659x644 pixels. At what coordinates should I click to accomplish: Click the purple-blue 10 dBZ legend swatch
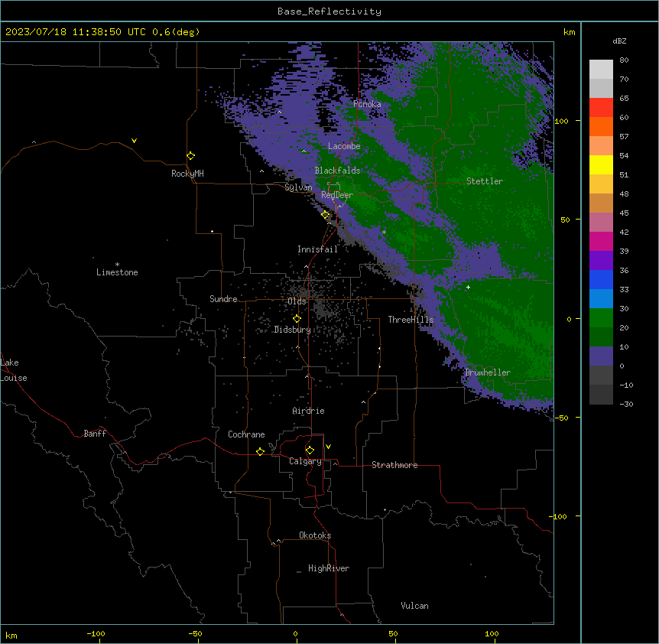601,356
